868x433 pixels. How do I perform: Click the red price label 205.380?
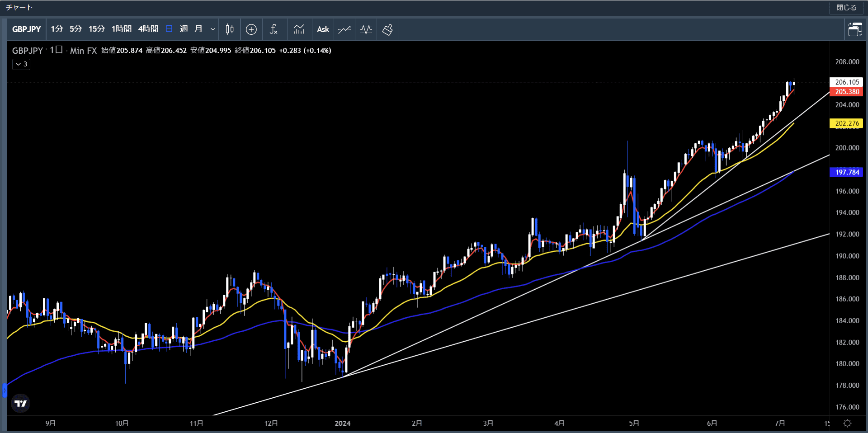846,92
